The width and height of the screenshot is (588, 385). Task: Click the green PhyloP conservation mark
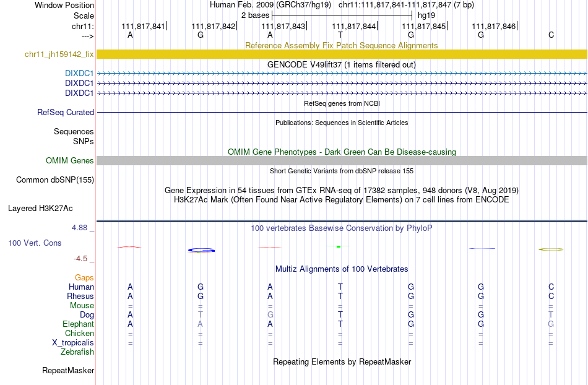pos(338,246)
